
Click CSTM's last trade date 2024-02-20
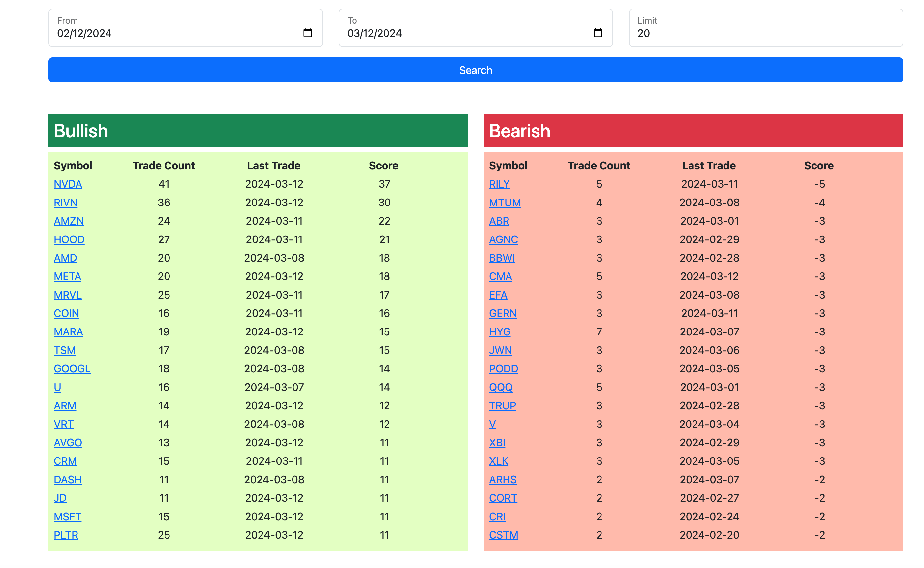click(x=709, y=535)
